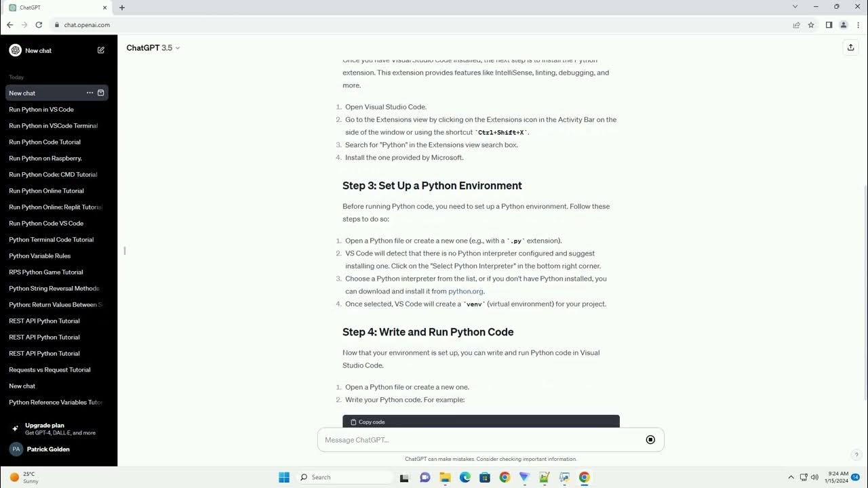This screenshot has width=868, height=488.
Task: Select the ChatGPT browser tab
Action: pos(57,7)
